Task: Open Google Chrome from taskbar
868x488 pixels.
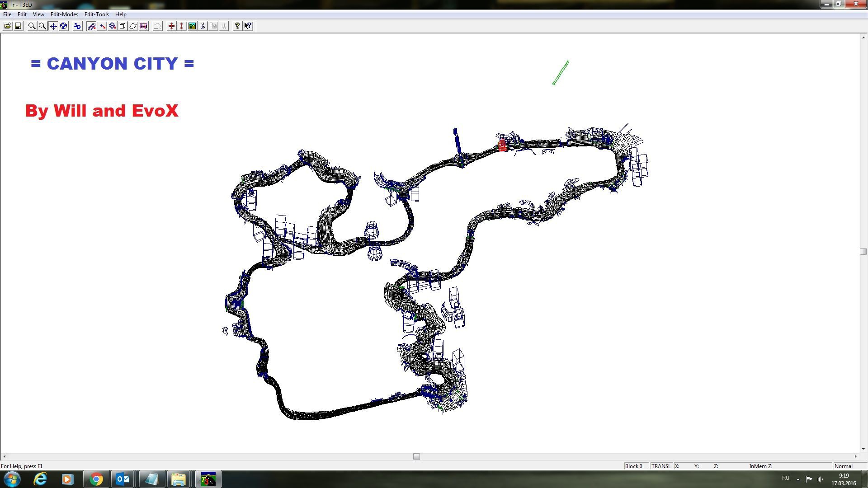Action: pyautogui.click(x=96, y=479)
